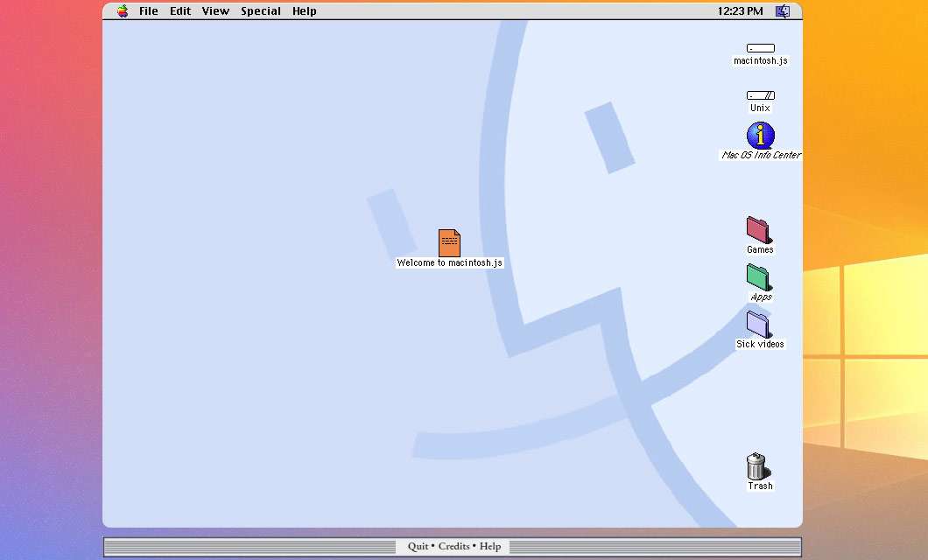The height and width of the screenshot is (560, 928).
Task: Click the 'Unix' disk label
Action: tap(760, 108)
